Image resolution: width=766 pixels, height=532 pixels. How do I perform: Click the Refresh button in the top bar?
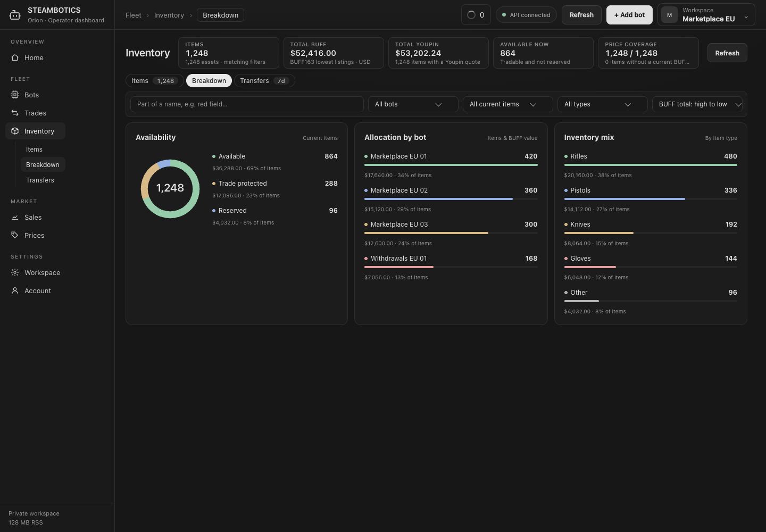(581, 15)
